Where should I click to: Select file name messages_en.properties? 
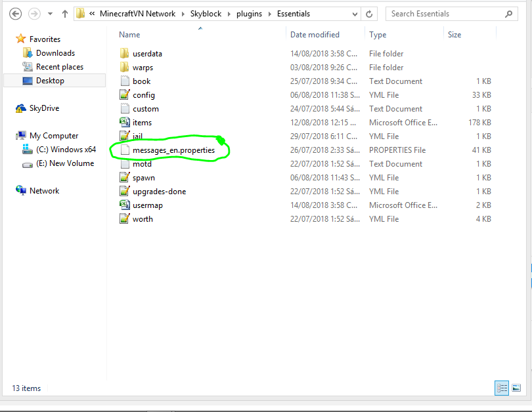coord(173,150)
